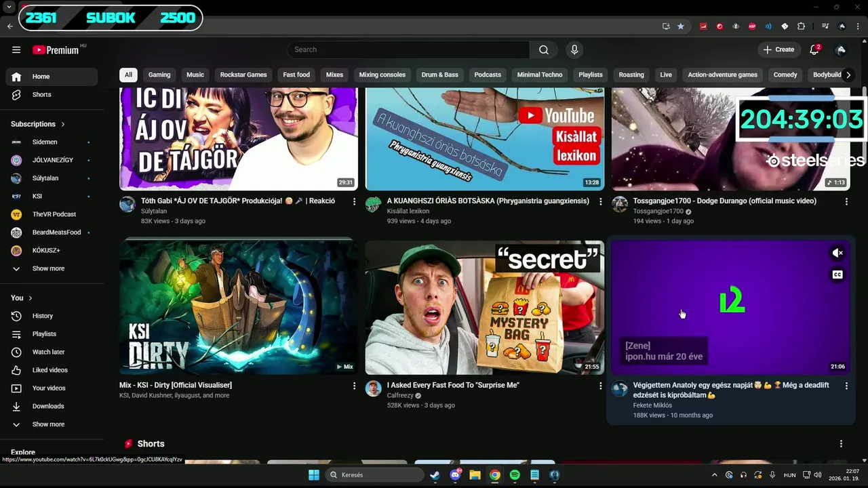Viewport: 868px width, 488px height.
Task: Select the Minimal Techno chip
Action: pyautogui.click(x=540, y=75)
